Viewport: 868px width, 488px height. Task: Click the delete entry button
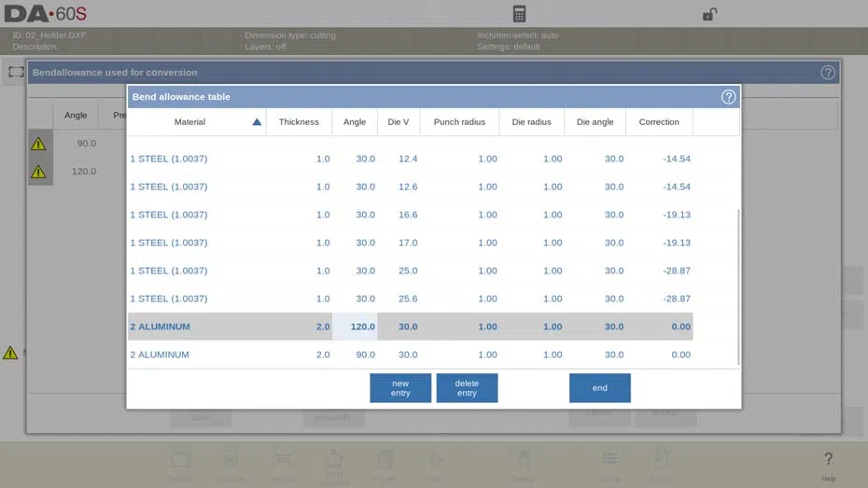click(x=467, y=388)
